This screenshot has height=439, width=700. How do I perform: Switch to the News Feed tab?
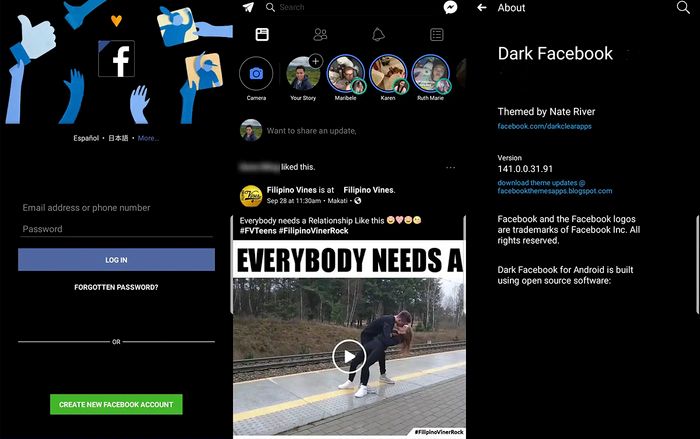262,34
